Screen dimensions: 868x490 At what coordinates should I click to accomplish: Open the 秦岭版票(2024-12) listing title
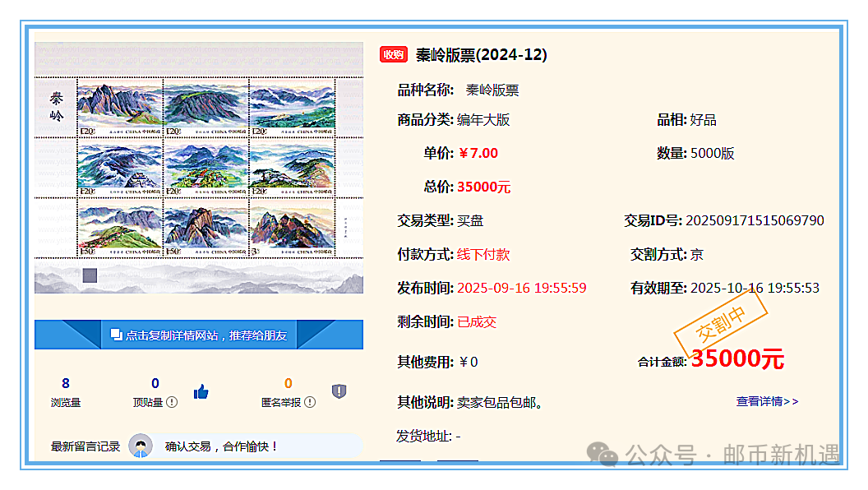point(481,55)
